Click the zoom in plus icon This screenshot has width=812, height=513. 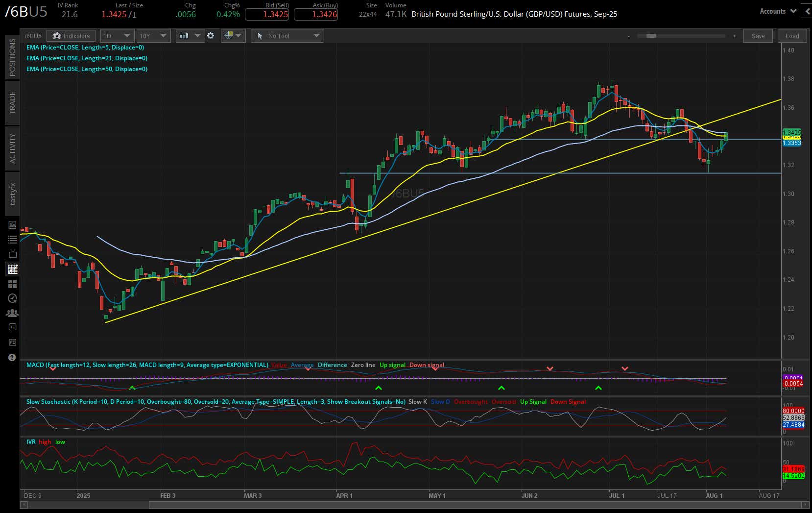coord(734,36)
